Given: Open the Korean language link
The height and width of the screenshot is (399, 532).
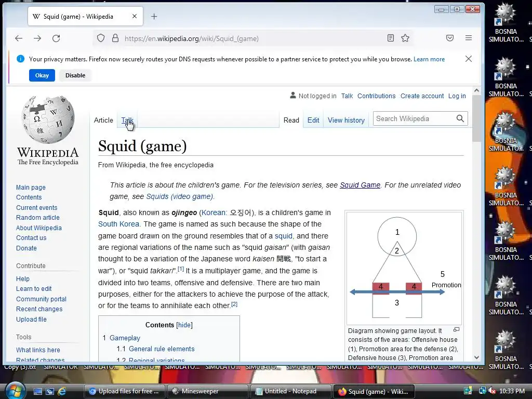Looking at the screenshot, I should coord(214,212).
